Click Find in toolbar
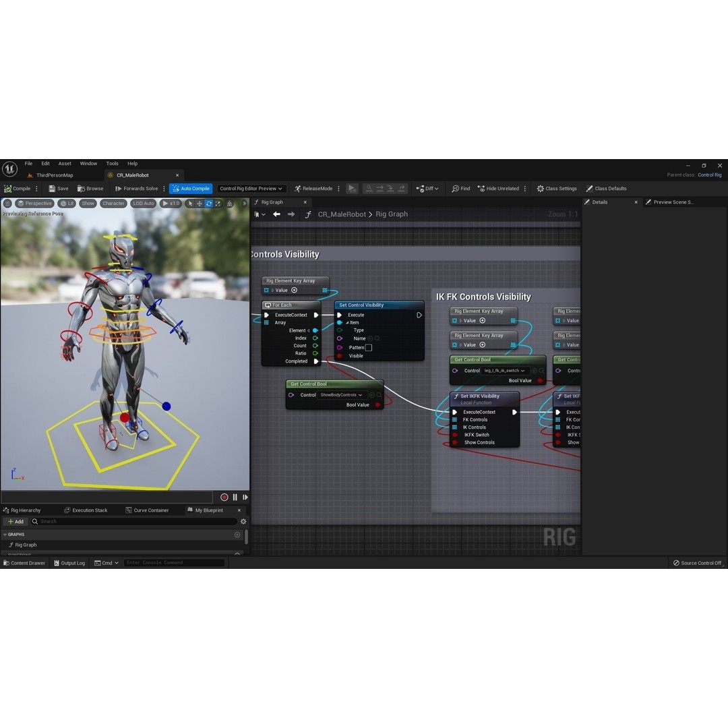The height and width of the screenshot is (728, 728). click(x=460, y=189)
